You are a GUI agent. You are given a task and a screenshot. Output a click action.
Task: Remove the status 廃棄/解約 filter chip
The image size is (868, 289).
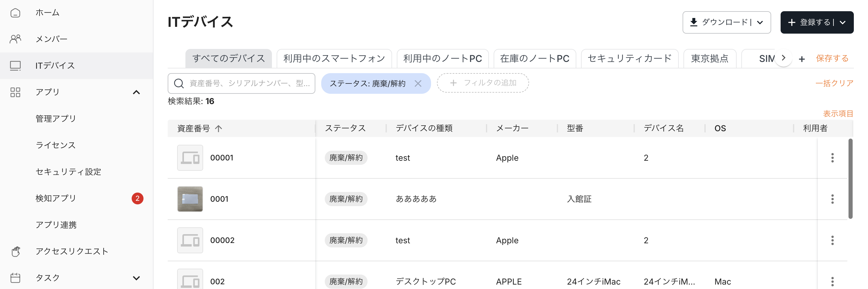[x=418, y=83]
